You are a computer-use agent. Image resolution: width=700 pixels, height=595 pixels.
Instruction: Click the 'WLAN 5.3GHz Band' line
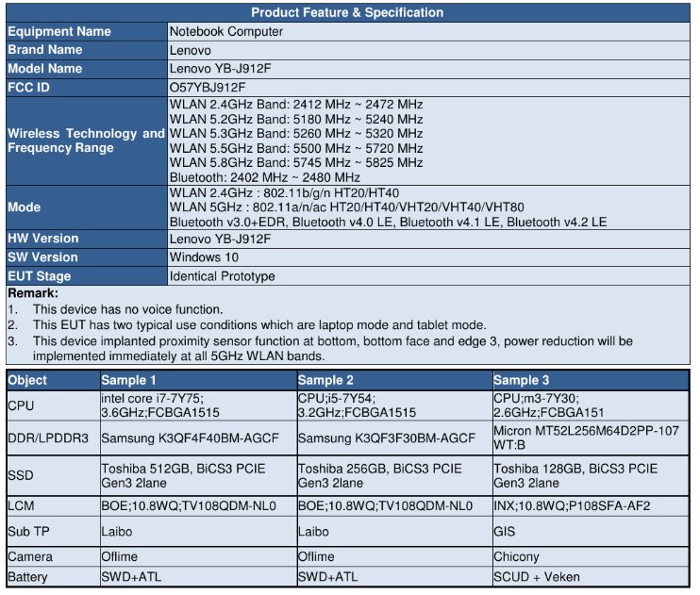click(x=296, y=134)
